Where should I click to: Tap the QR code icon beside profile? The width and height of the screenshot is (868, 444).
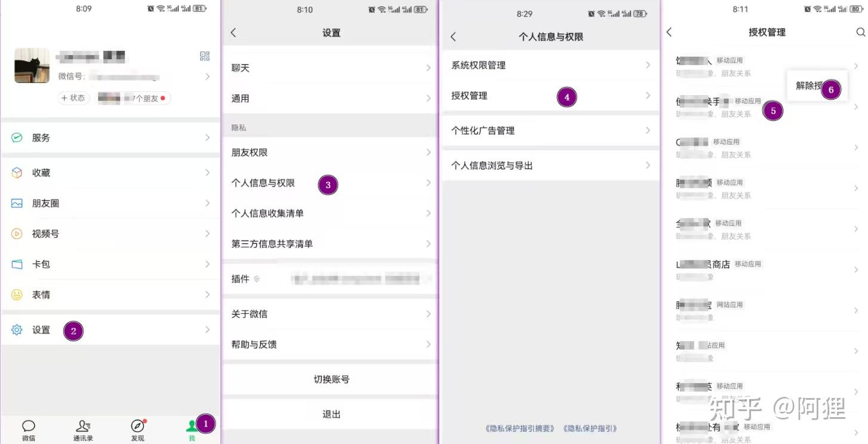[x=205, y=56]
